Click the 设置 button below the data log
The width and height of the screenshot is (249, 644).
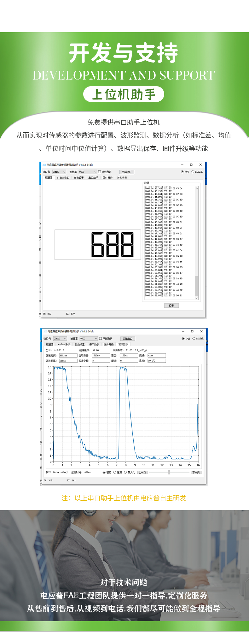[x=171, y=306]
